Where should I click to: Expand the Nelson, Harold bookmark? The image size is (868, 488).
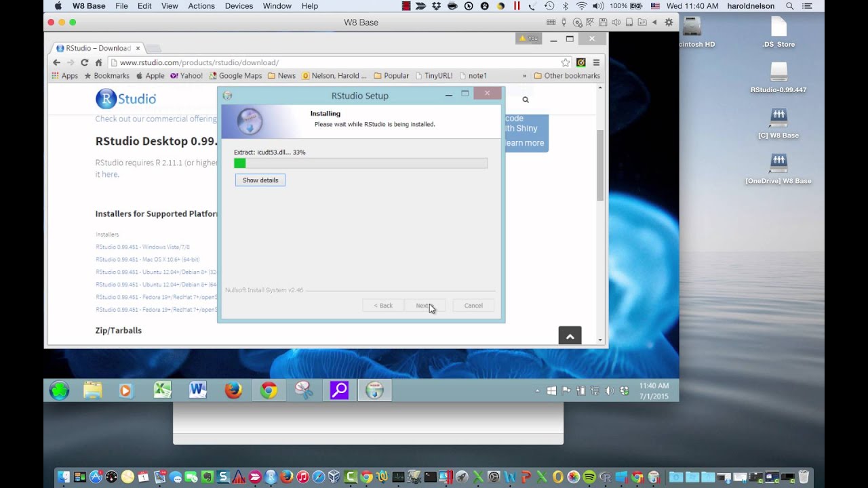[334, 76]
